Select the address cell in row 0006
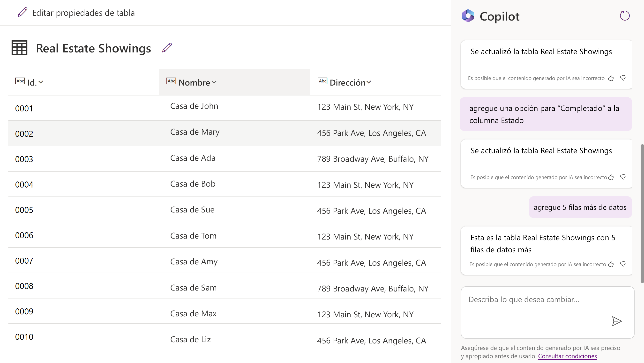 click(365, 237)
